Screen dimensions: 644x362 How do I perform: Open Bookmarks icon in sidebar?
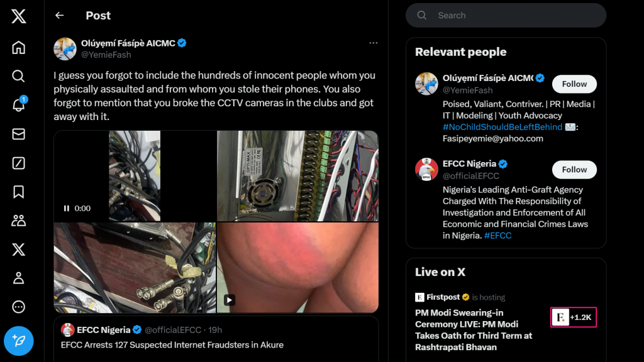[19, 192]
